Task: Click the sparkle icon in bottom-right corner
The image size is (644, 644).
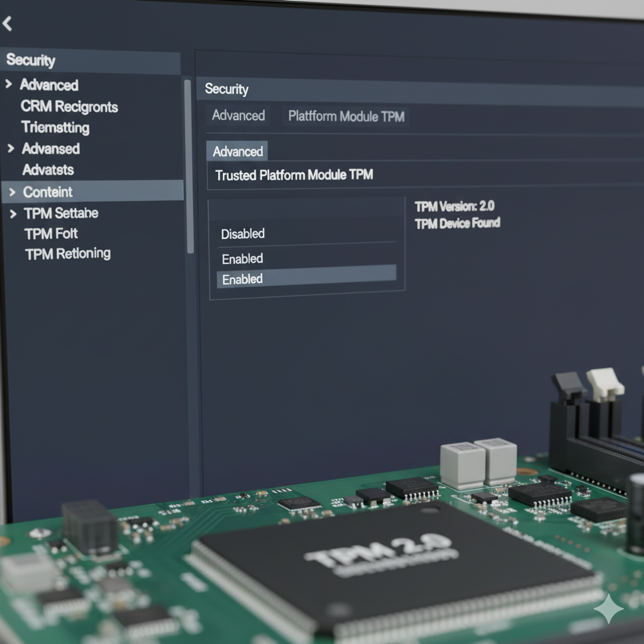Action: 608,608
